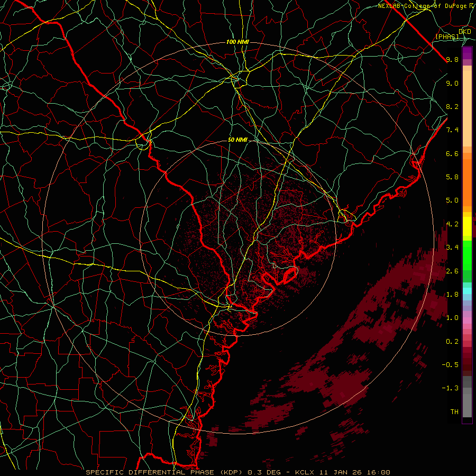
Task: Click the -0.5 value on the color scale
Action: [x=450, y=365]
